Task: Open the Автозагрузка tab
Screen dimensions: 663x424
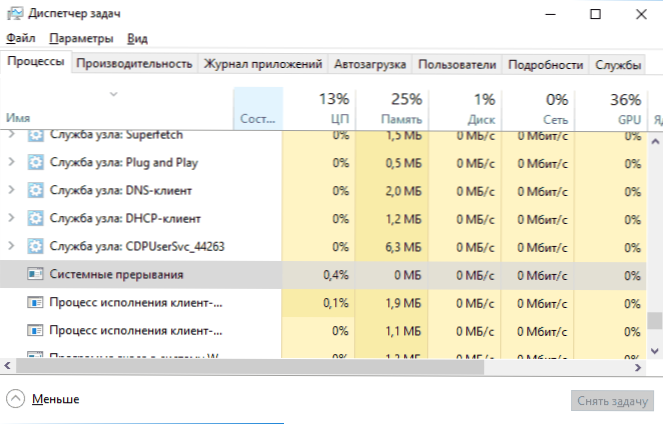Action: point(370,64)
